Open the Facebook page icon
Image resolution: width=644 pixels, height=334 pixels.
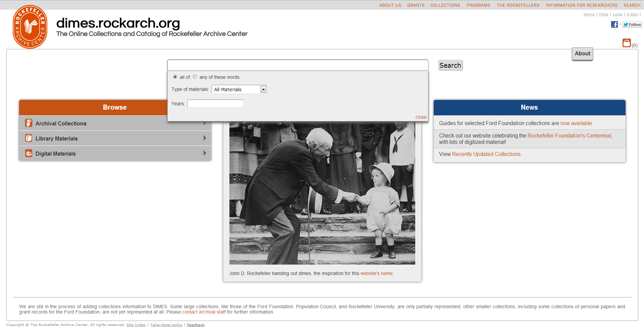tap(614, 24)
